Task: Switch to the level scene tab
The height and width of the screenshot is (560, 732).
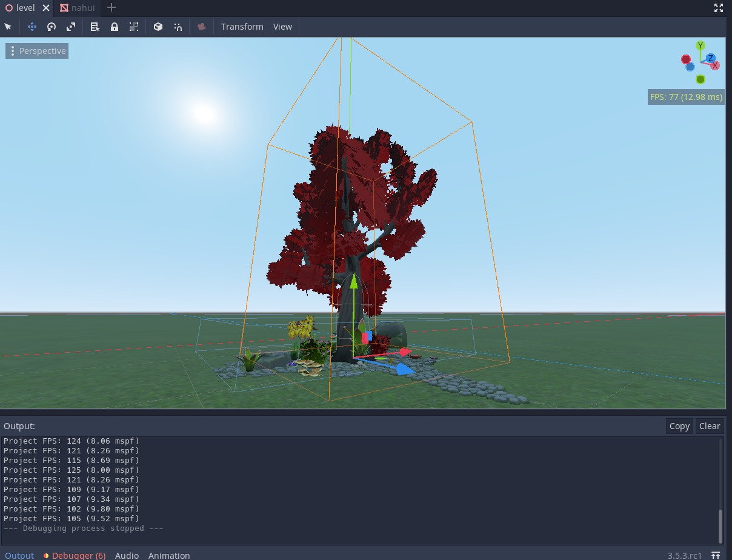Action: [x=21, y=8]
